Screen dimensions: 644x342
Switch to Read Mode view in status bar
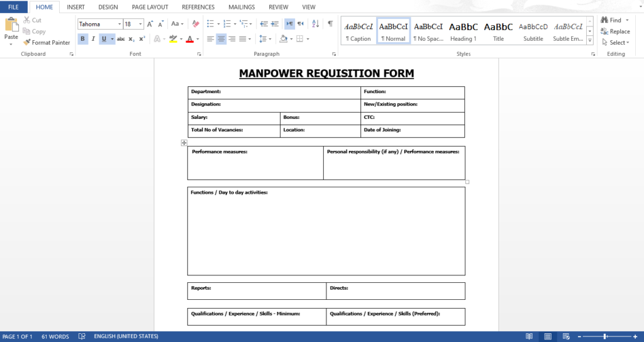point(529,336)
